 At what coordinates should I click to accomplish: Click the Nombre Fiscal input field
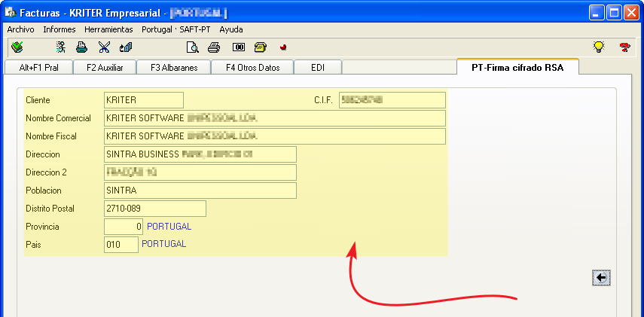click(x=275, y=136)
